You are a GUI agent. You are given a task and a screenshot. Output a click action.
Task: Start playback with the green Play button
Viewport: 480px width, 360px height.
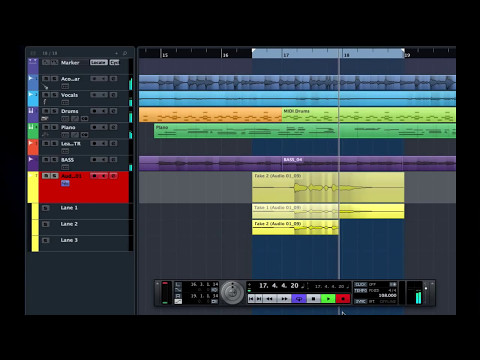click(328, 298)
